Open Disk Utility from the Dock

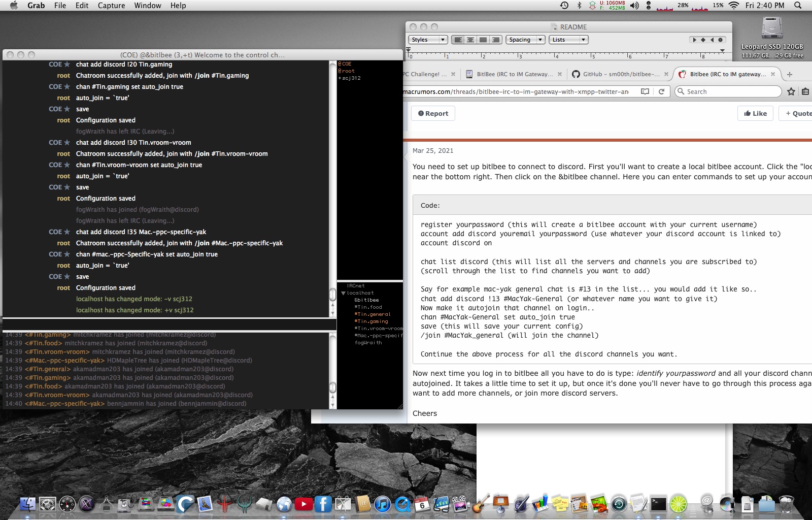point(126,504)
